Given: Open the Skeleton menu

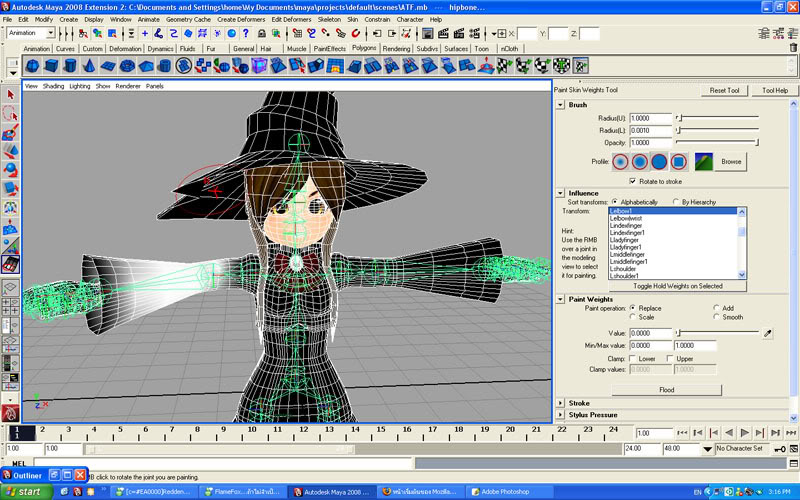Looking at the screenshot, I should tap(329, 19).
